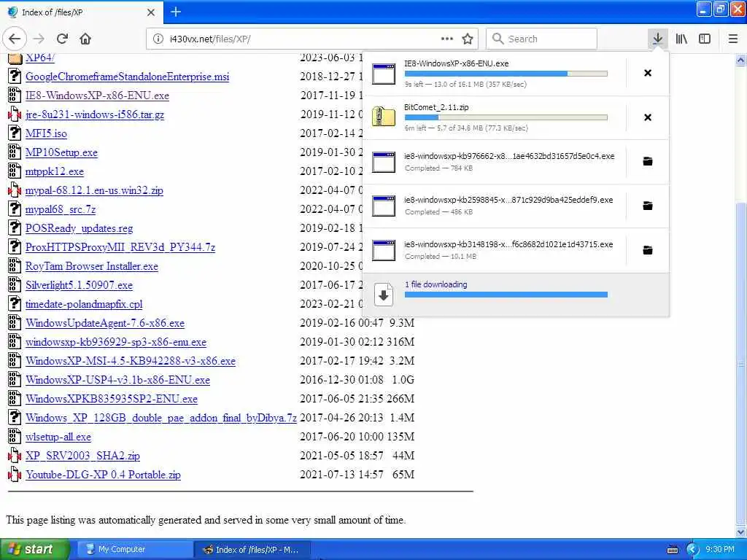Click the IE8 download progress bar
747x560 pixels.
point(506,74)
